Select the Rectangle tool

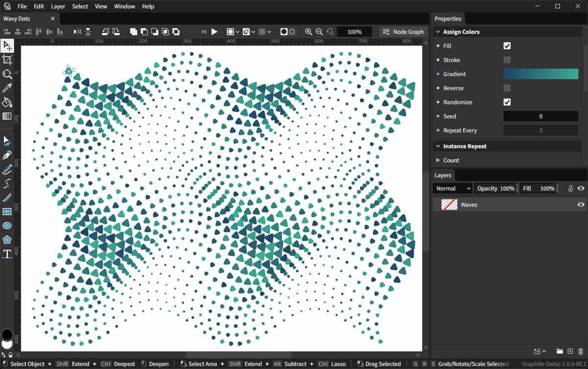[7, 211]
